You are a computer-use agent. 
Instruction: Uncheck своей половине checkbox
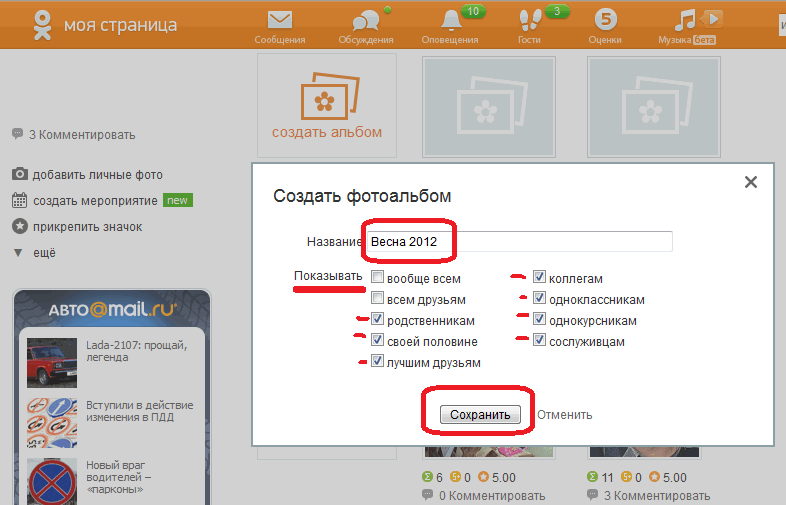[x=377, y=340]
